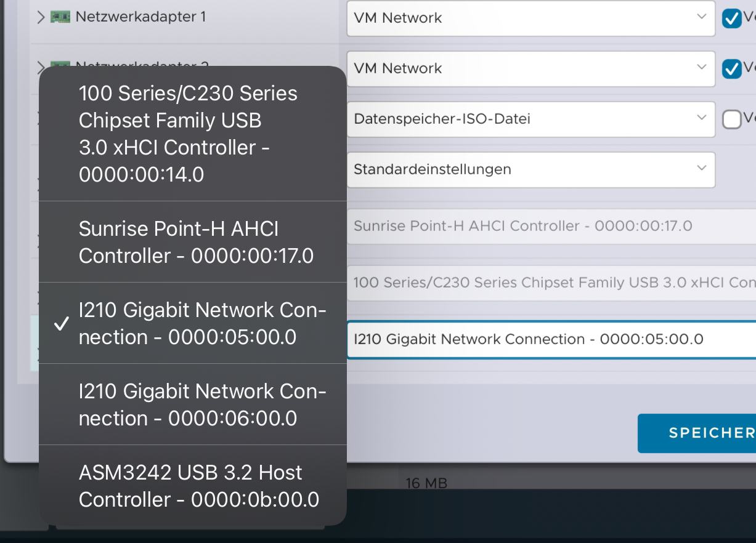Viewport: 756px width, 543px height.
Task: Click the greyed Sunrise Point-H AHCI Controller field
Action: tap(548, 226)
